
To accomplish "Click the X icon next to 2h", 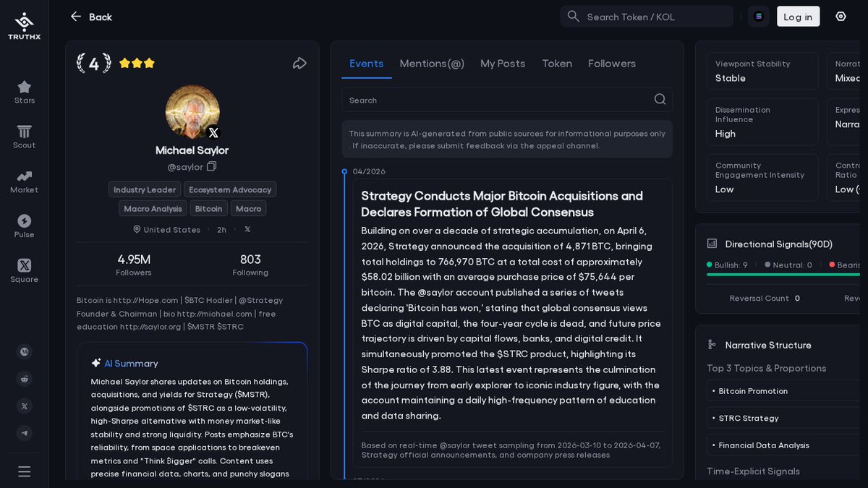I will (x=247, y=229).
